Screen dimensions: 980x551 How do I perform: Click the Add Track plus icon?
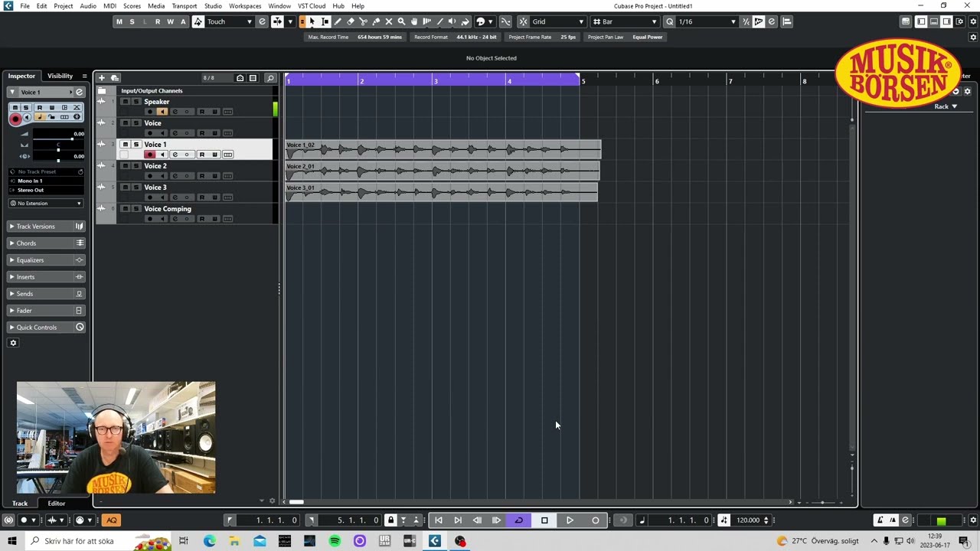[101, 78]
